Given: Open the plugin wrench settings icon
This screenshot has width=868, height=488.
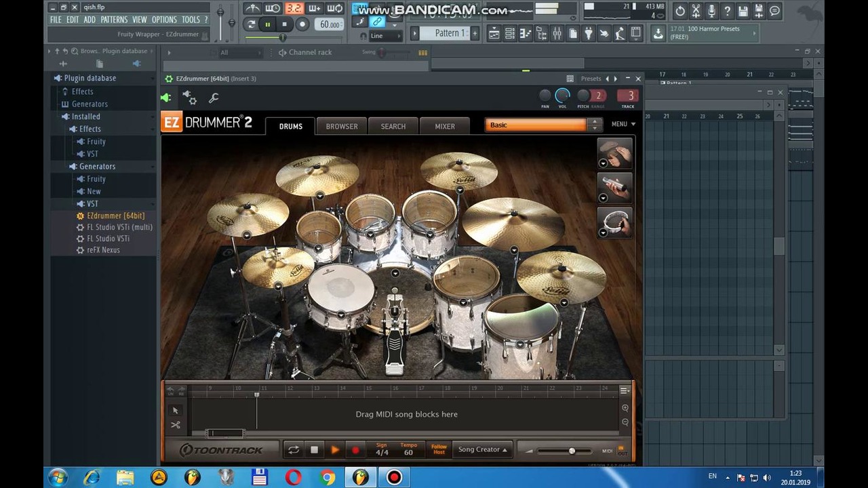Looking at the screenshot, I should pyautogui.click(x=214, y=98).
